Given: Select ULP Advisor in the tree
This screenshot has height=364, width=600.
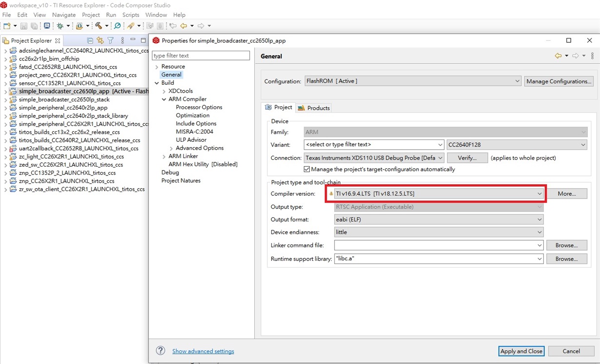Looking at the screenshot, I should 191,140.
